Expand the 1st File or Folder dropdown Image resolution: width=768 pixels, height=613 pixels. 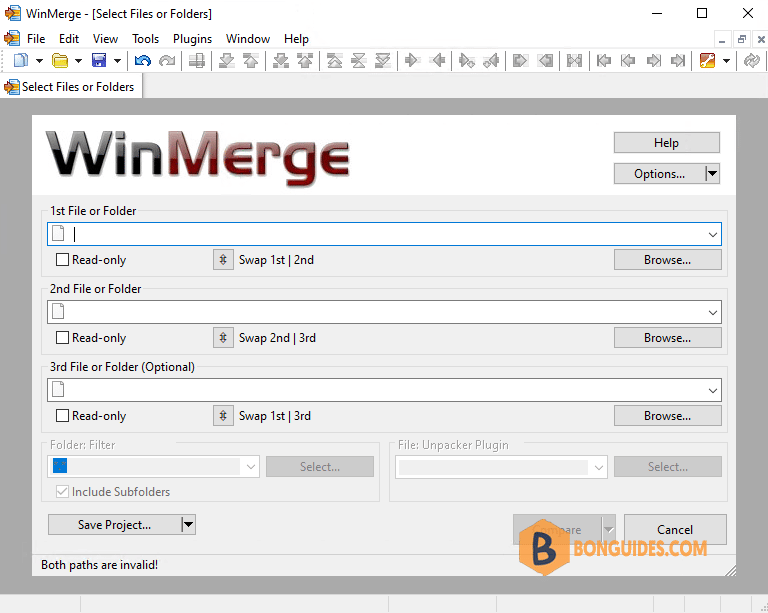[x=713, y=235]
